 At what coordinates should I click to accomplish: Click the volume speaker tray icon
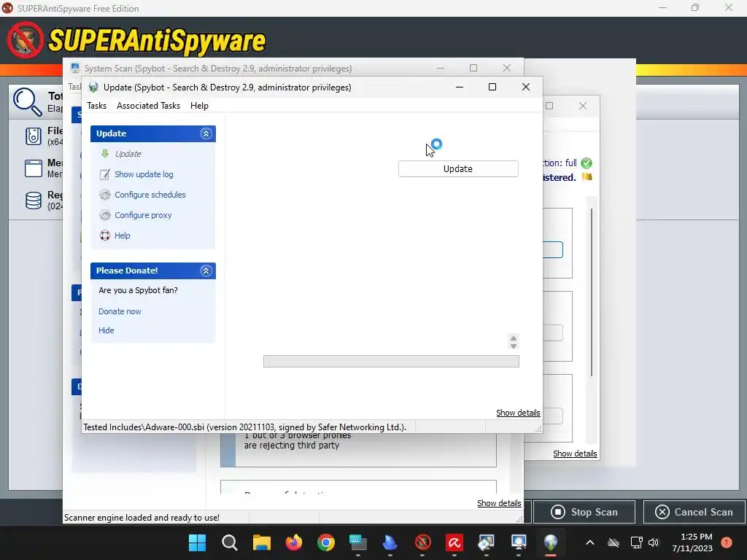pos(654,542)
